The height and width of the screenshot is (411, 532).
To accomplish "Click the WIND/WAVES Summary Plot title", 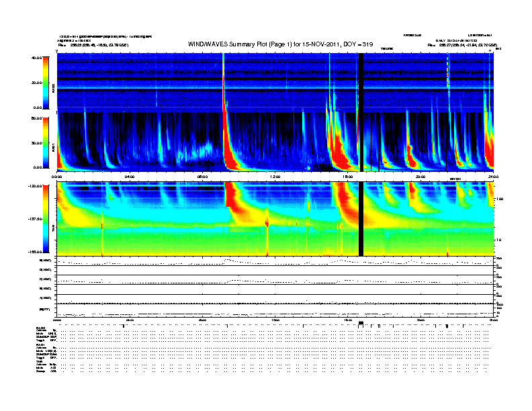I will pyautogui.click(x=280, y=44).
